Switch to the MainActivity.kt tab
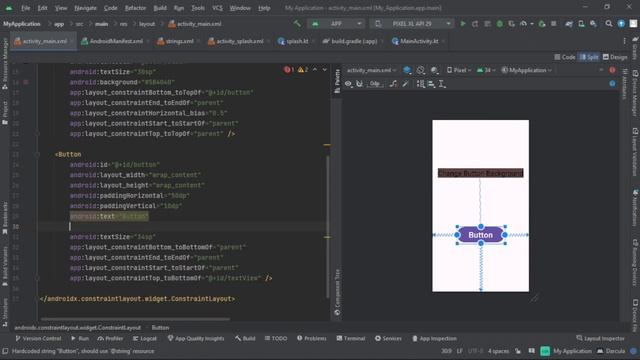Viewport: 640px width, 360px height. click(416, 41)
